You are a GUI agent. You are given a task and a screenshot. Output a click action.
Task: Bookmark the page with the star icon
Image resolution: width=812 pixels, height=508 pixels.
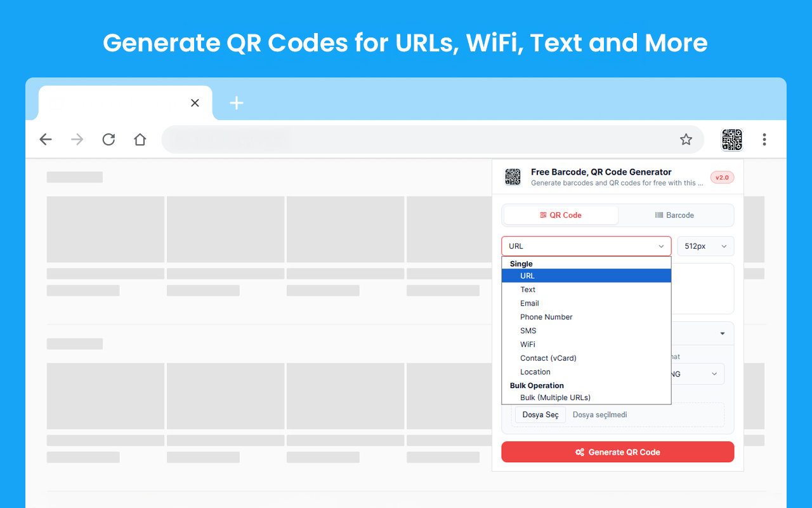[x=686, y=138]
